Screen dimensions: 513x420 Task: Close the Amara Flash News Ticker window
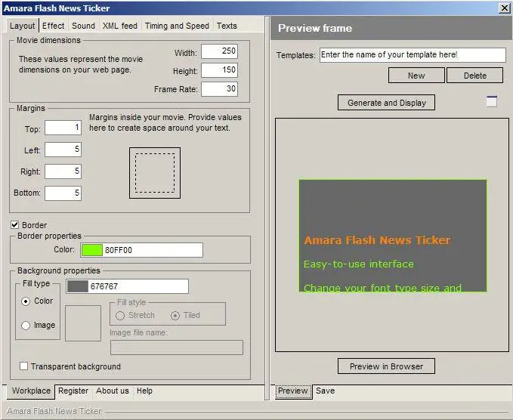[x=505, y=8]
